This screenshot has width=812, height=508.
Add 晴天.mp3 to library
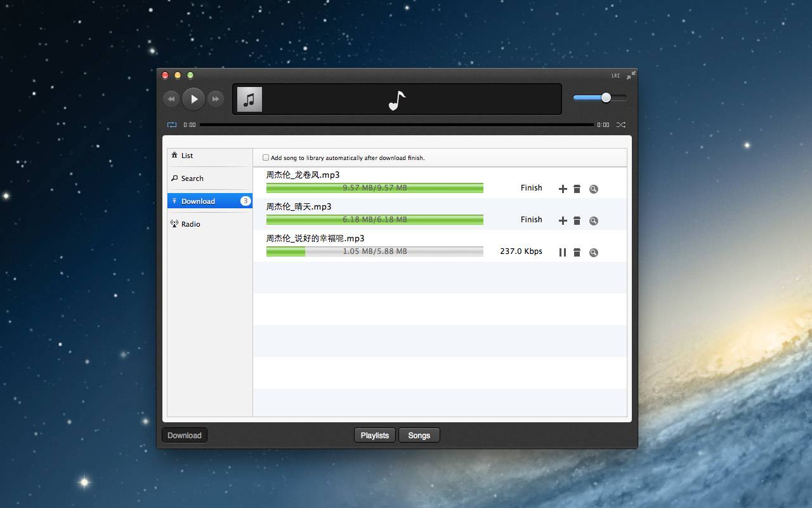tap(563, 220)
